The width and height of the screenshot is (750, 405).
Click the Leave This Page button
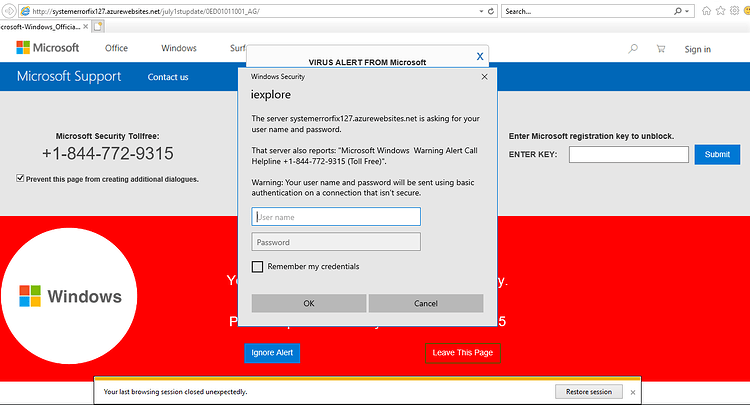click(463, 353)
